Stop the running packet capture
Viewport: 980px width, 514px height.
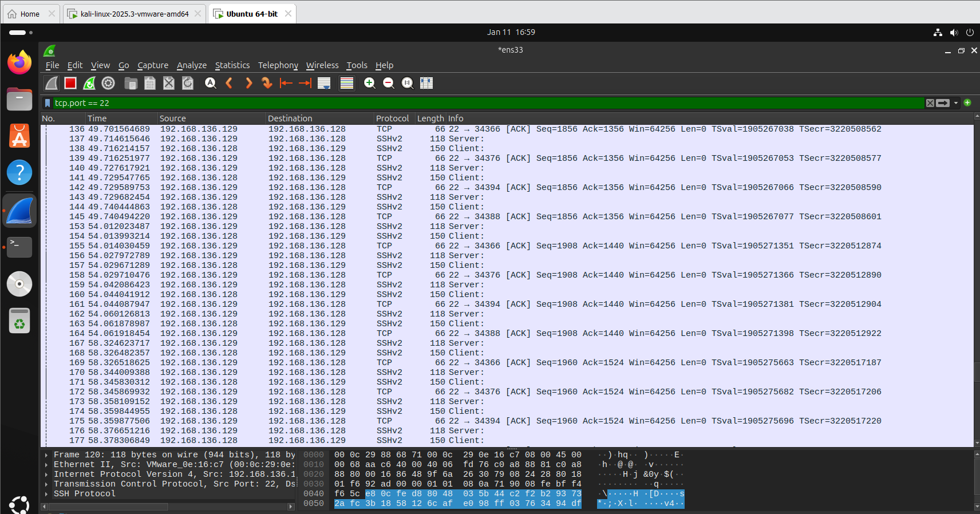[70, 84]
